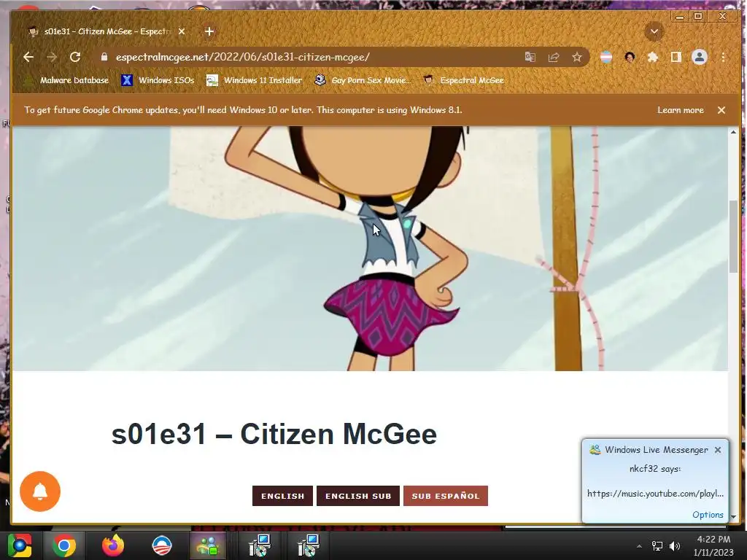Open the second installer icon on taskbar
Image resolution: width=747 pixels, height=560 pixels.
click(x=309, y=545)
